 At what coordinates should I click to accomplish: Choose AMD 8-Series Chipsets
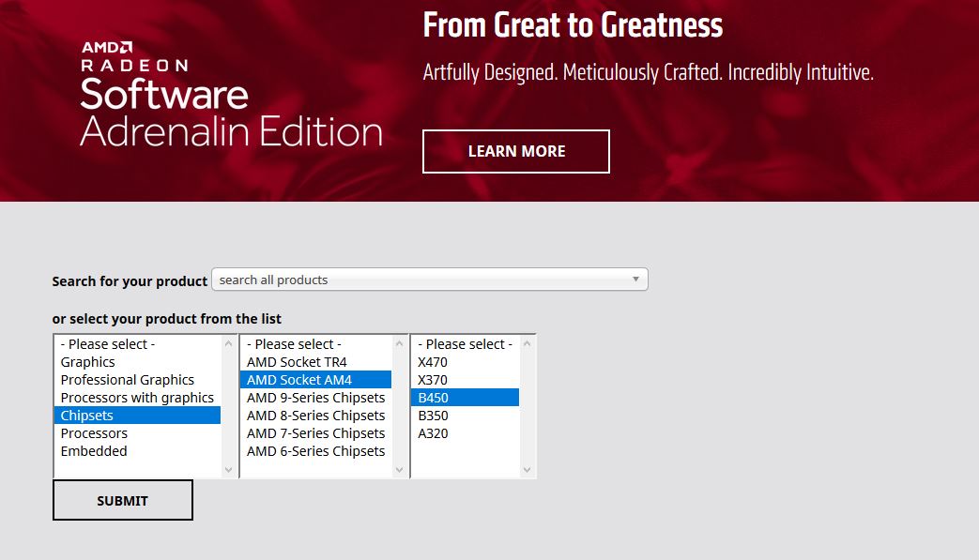coord(316,416)
